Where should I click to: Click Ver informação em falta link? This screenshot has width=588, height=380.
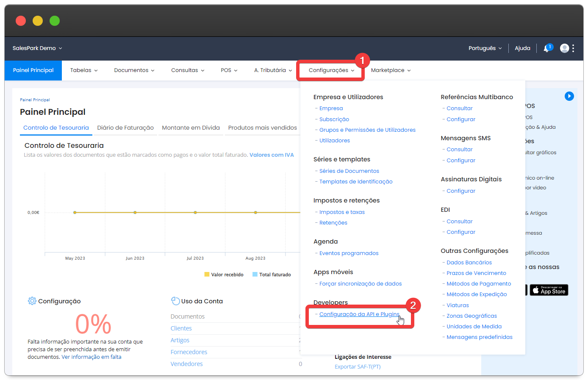coord(92,357)
